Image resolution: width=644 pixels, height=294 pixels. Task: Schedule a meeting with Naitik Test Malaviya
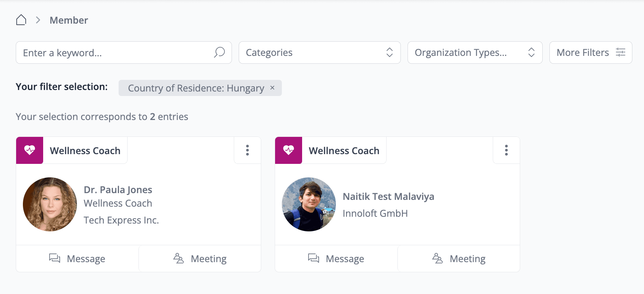coord(459,259)
